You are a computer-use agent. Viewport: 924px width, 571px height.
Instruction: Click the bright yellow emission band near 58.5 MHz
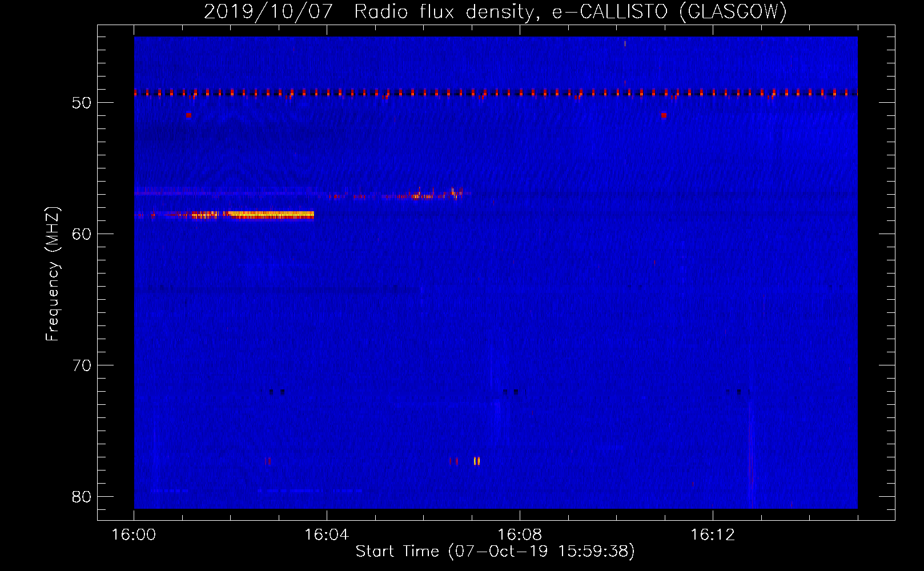pyautogui.click(x=271, y=215)
